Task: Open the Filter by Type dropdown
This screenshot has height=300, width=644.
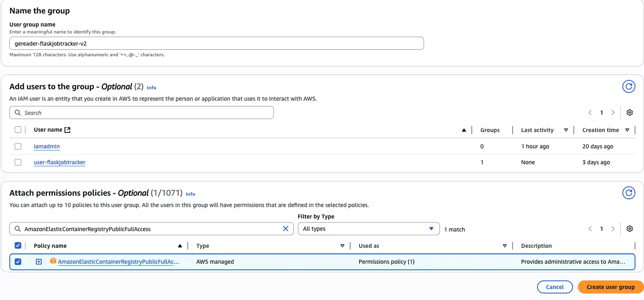Action: pyautogui.click(x=368, y=229)
